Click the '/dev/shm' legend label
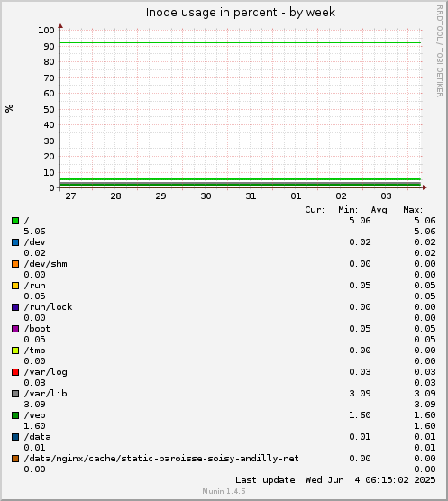 pyautogui.click(x=46, y=264)
